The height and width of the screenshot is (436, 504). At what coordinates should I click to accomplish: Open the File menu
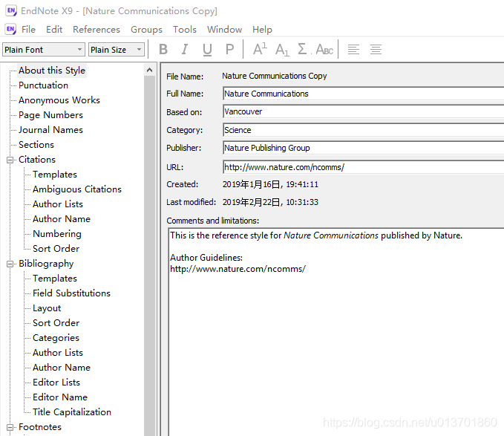[28, 30]
